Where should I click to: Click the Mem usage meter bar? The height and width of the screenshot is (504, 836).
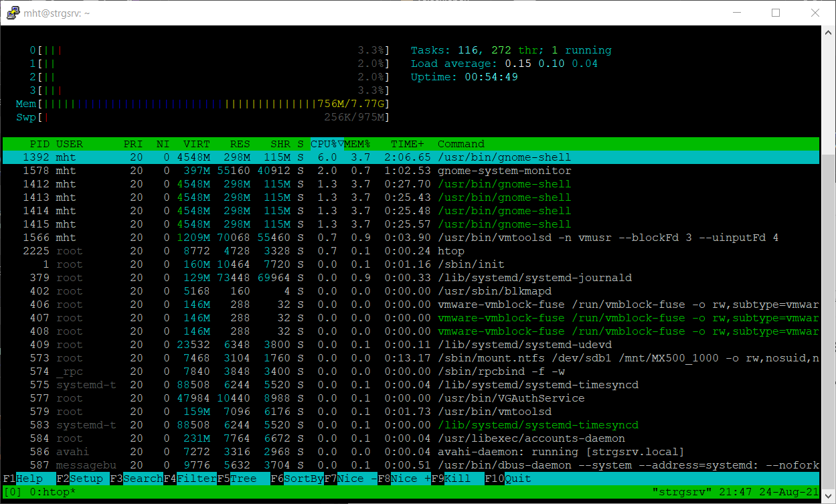203,104
